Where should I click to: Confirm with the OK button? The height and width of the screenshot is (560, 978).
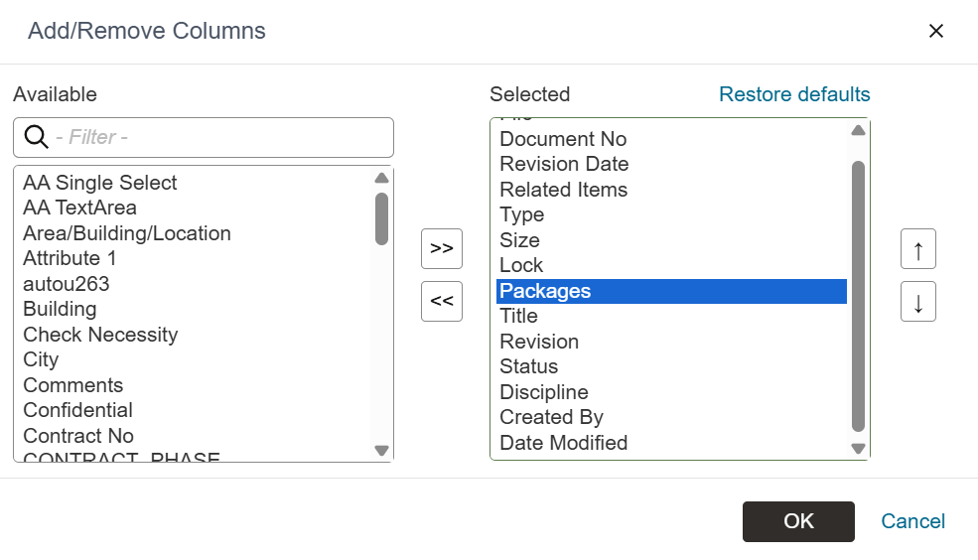(x=798, y=521)
